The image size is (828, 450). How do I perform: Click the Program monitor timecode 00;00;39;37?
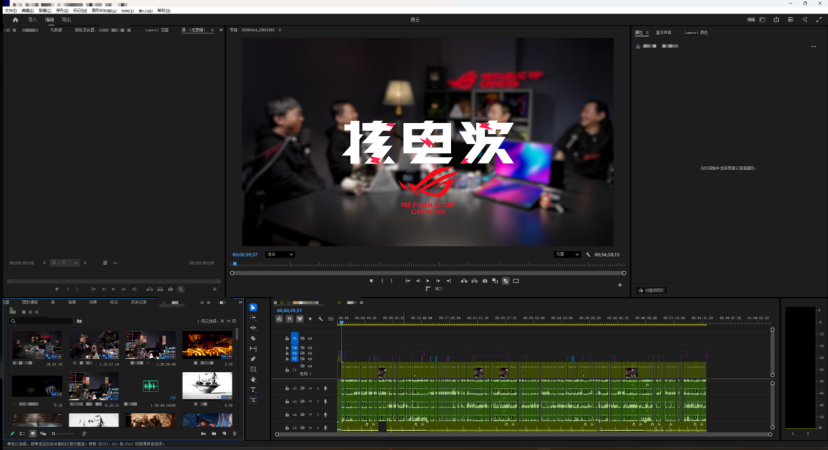[245, 255]
